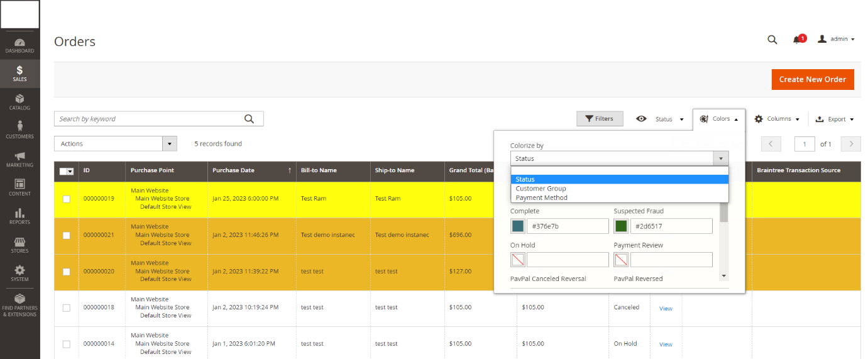The height and width of the screenshot is (359, 868).
Task: Select Customer Group in Colorize by list
Action: (x=541, y=189)
